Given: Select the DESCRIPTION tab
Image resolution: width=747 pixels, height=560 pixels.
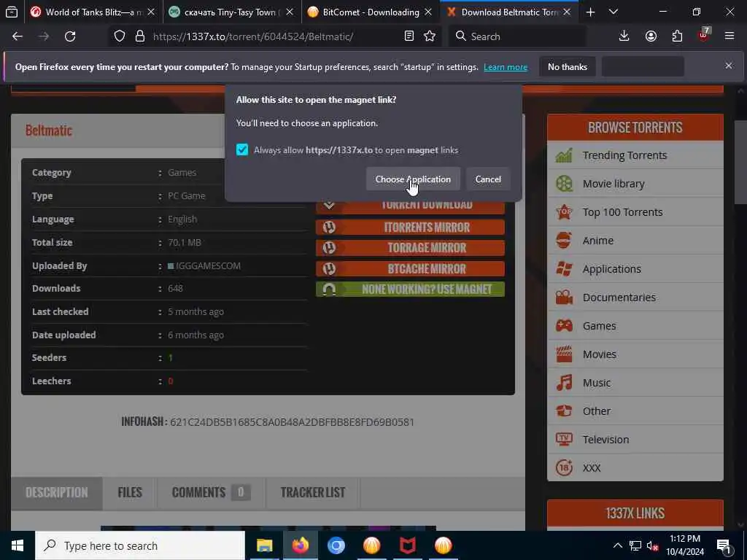Looking at the screenshot, I should click(x=57, y=493).
